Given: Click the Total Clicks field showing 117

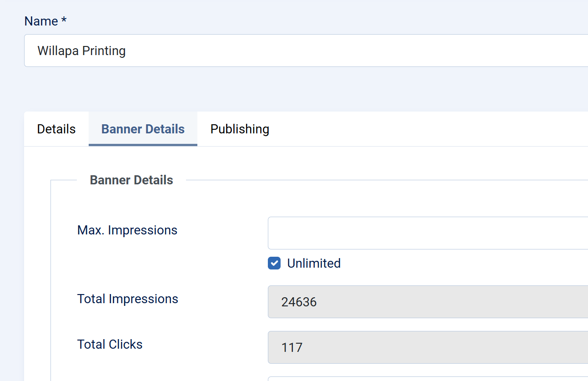Looking at the screenshot, I should [428, 347].
